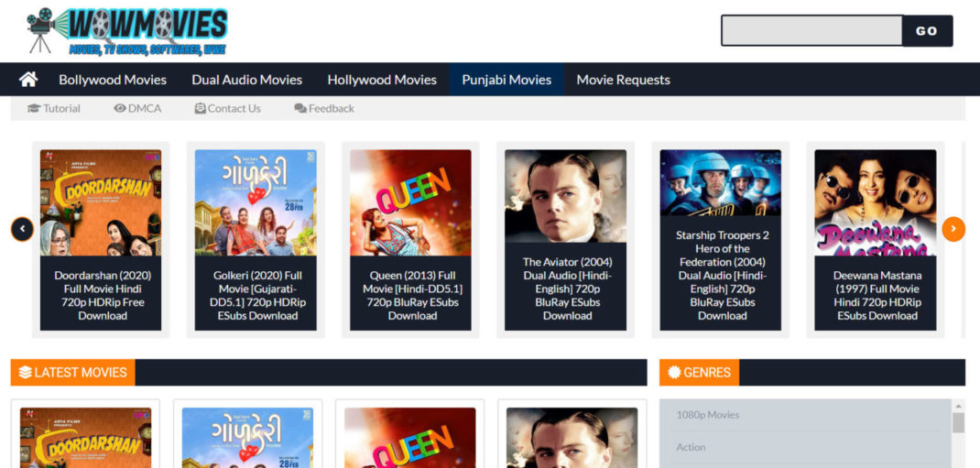Go to previous carousel slide arrow
Screen dimensions: 980x468
[23, 229]
